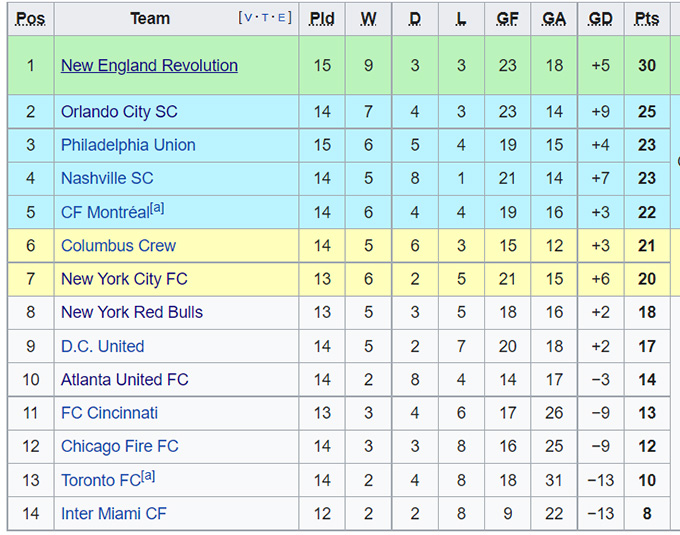Click the T talk-template link in header
The width and height of the screenshot is (680, 535).
pos(266,18)
